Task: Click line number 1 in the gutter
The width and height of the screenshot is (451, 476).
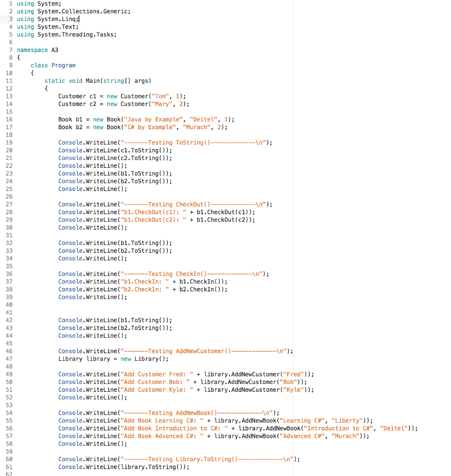Action: click(x=11, y=4)
